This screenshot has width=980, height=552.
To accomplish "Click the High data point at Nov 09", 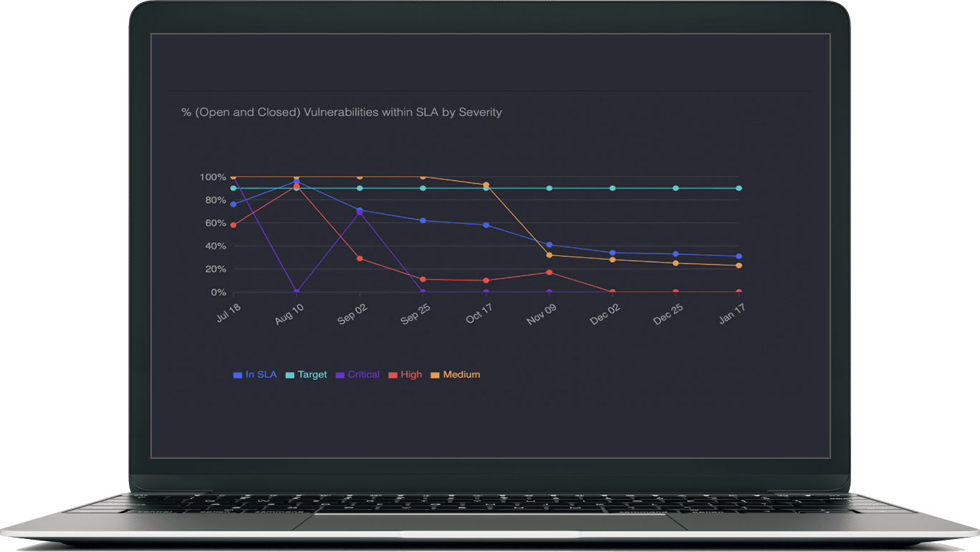I will pyautogui.click(x=549, y=272).
